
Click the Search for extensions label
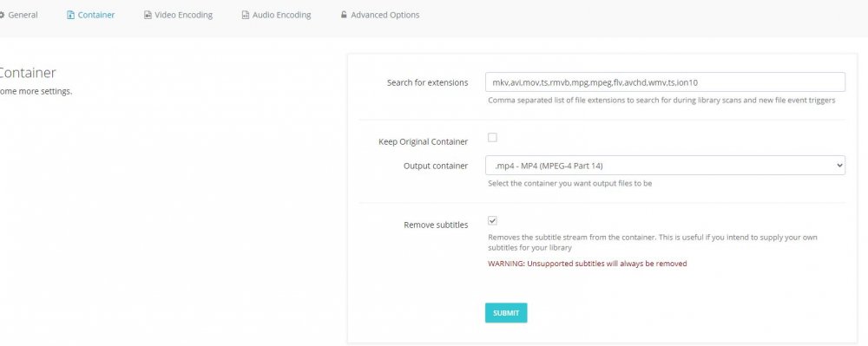(427, 83)
